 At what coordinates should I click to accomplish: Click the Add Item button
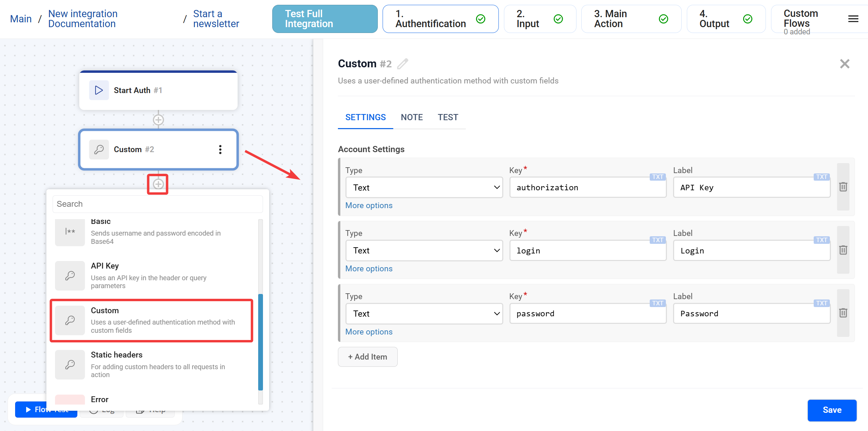(367, 357)
